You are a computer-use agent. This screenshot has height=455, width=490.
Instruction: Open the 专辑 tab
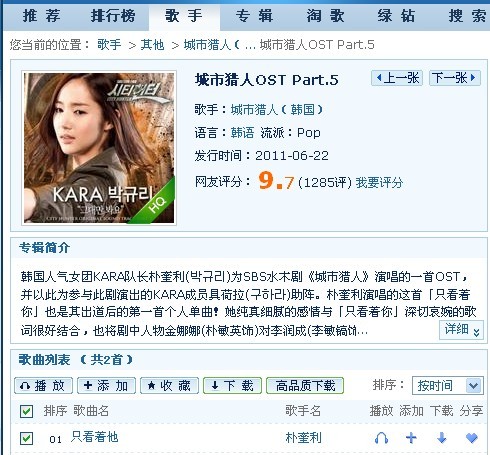255,16
